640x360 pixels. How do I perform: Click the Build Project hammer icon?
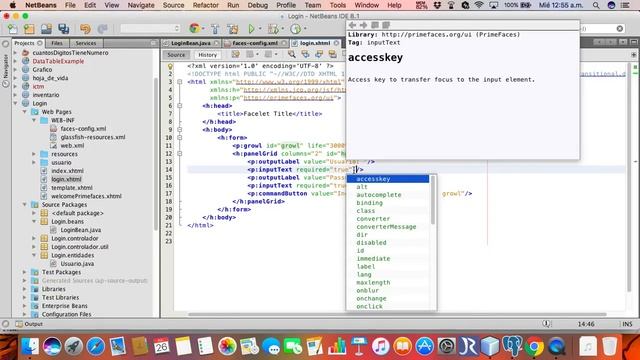point(215,29)
